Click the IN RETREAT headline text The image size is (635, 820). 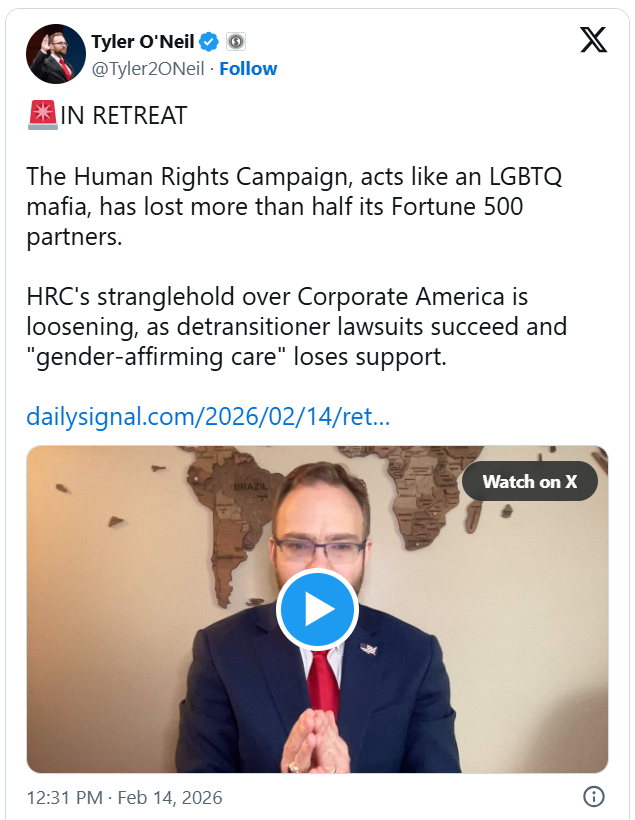[124, 116]
